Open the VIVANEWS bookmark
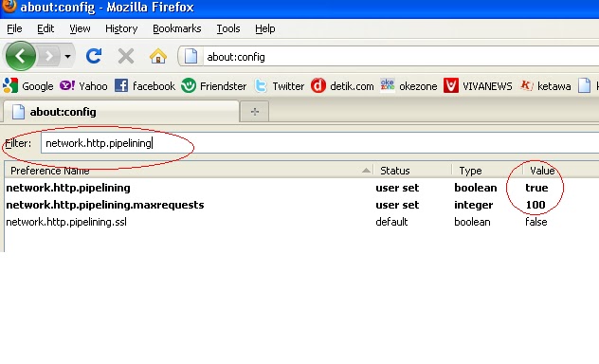The width and height of the screenshot is (599, 364). (x=478, y=86)
